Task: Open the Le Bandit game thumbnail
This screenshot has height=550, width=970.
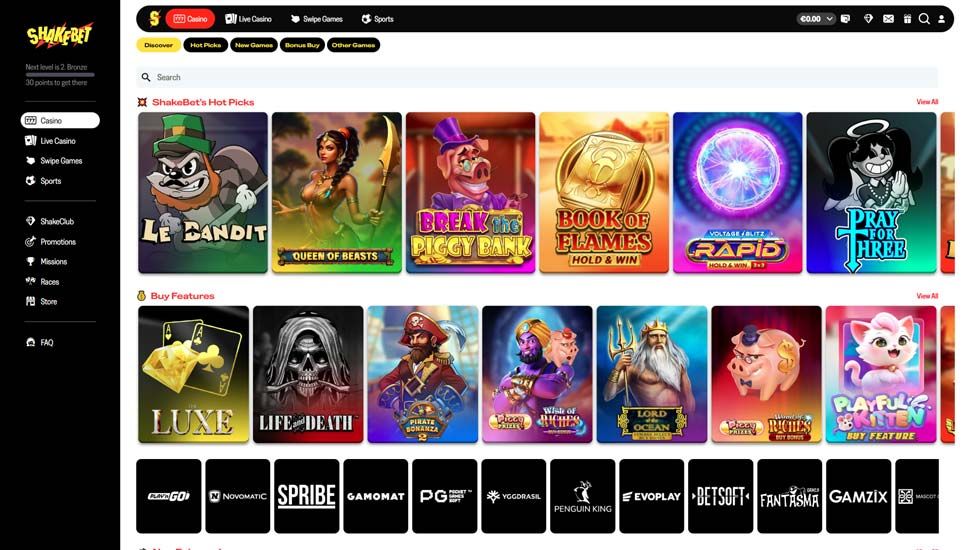Action: [x=203, y=192]
